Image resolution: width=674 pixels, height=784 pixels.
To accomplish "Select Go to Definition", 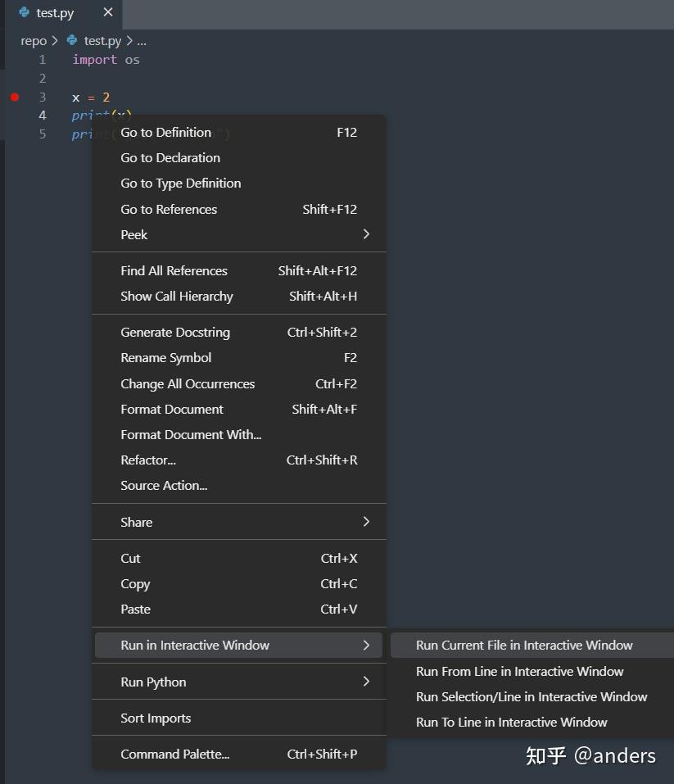I will [165, 132].
